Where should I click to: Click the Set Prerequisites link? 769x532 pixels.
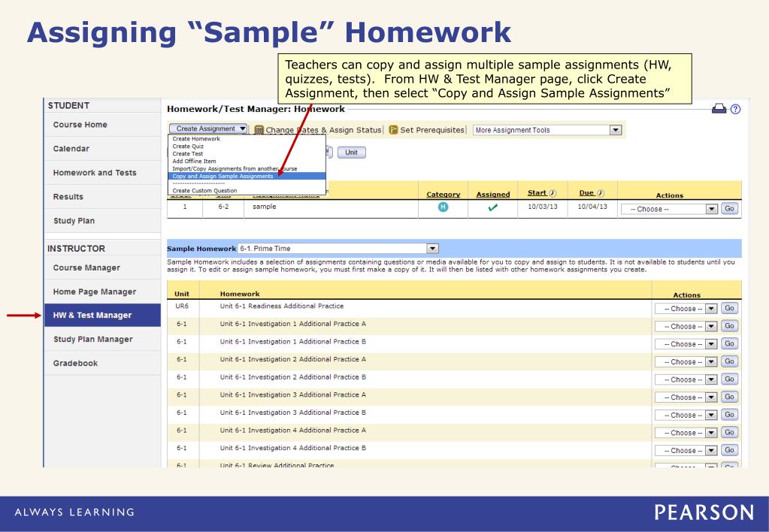tap(432, 130)
